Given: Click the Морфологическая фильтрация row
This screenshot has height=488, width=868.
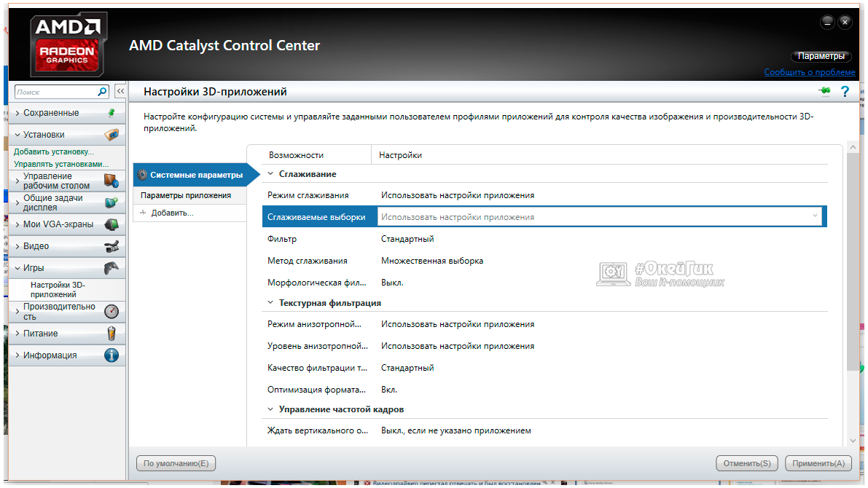Looking at the screenshot, I should 544,282.
